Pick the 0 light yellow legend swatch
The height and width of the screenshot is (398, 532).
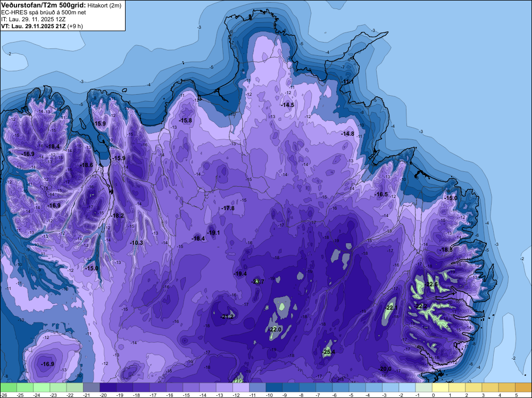[440, 387]
